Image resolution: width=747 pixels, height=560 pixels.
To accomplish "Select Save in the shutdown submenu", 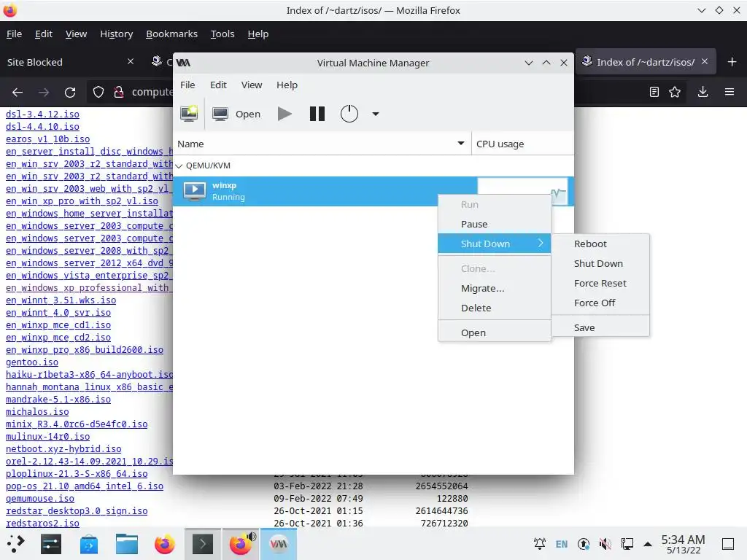I will [600, 327].
